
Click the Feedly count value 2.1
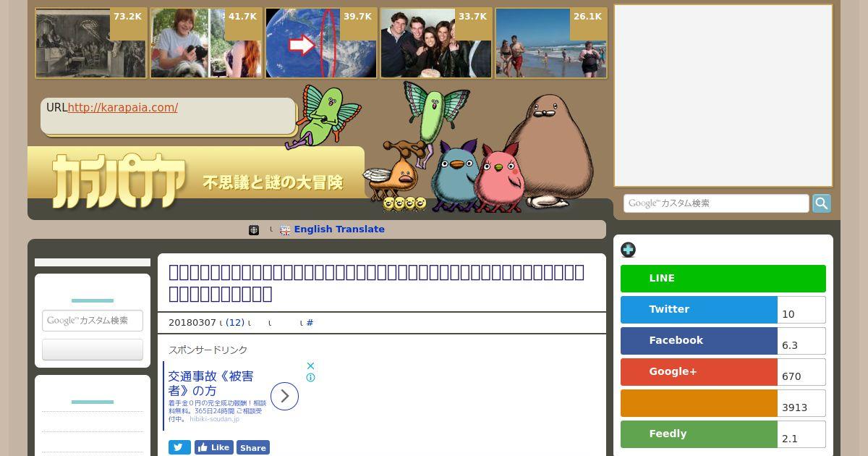(x=790, y=439)
